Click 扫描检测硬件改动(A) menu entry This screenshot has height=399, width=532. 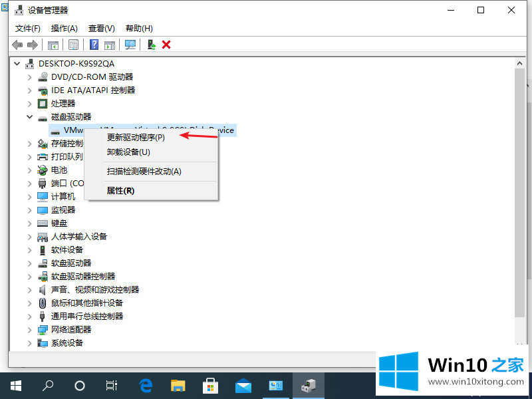click(x=144, y=171)
